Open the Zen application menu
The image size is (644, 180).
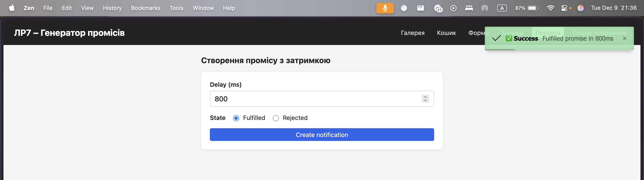pos(29,8)
